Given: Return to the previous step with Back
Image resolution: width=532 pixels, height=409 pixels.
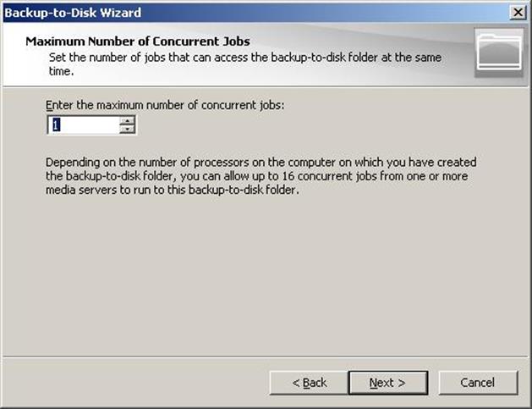Looking at the screenshot, I should (309, 383).
